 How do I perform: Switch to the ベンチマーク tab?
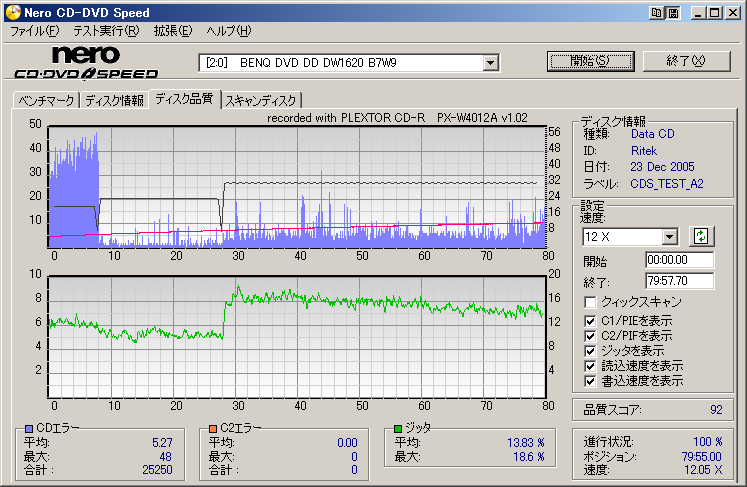46,100
